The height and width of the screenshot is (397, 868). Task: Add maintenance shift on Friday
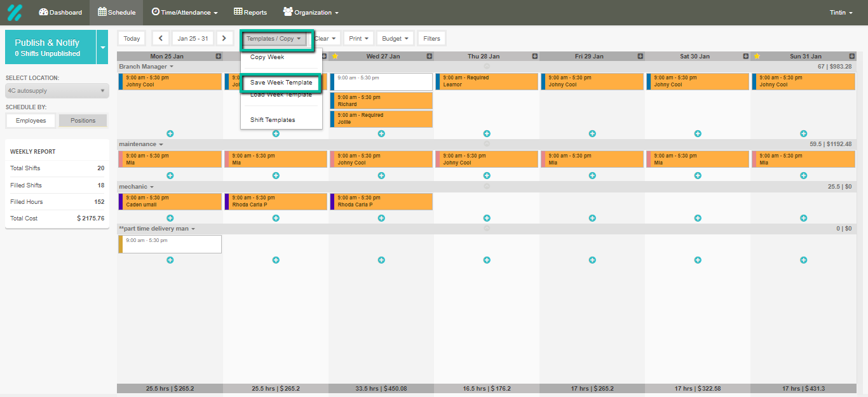[x=592, y=175]
